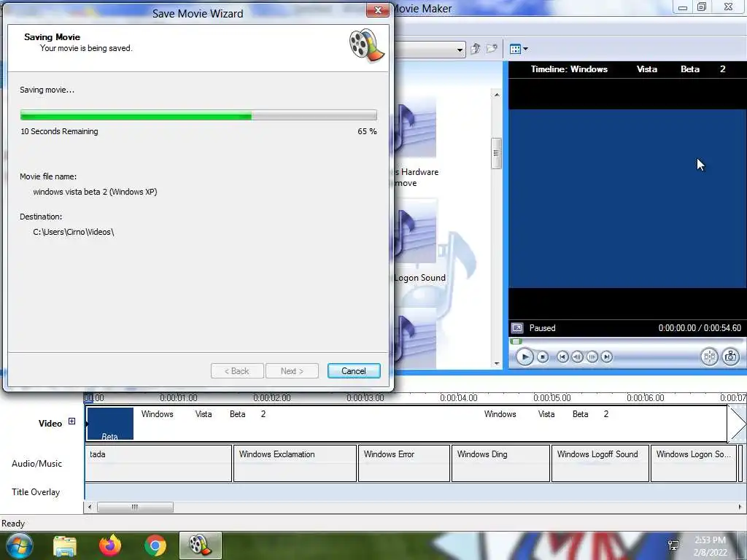The image size is (747, 560).
Task: Step to the previous frame
Action: coord(577,357)
